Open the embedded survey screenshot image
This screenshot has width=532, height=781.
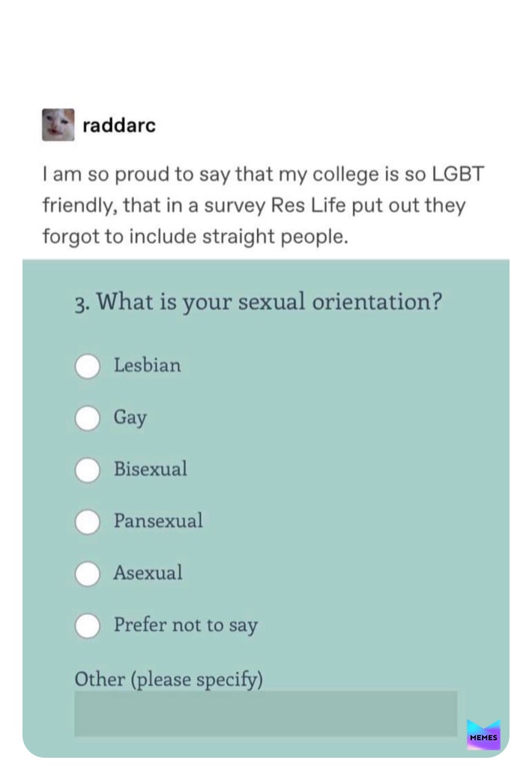tap(266, 508)
